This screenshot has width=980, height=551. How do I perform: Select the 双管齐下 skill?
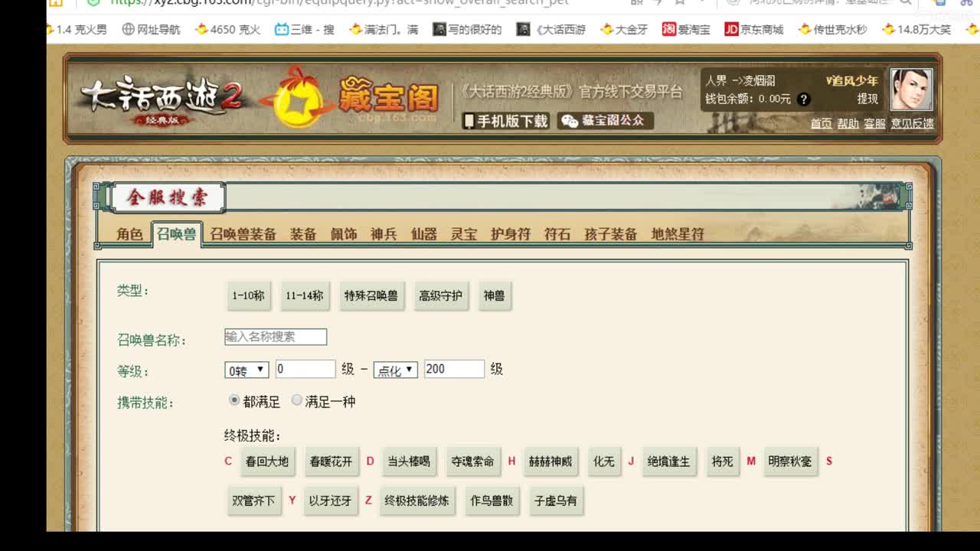click(253, 500)
